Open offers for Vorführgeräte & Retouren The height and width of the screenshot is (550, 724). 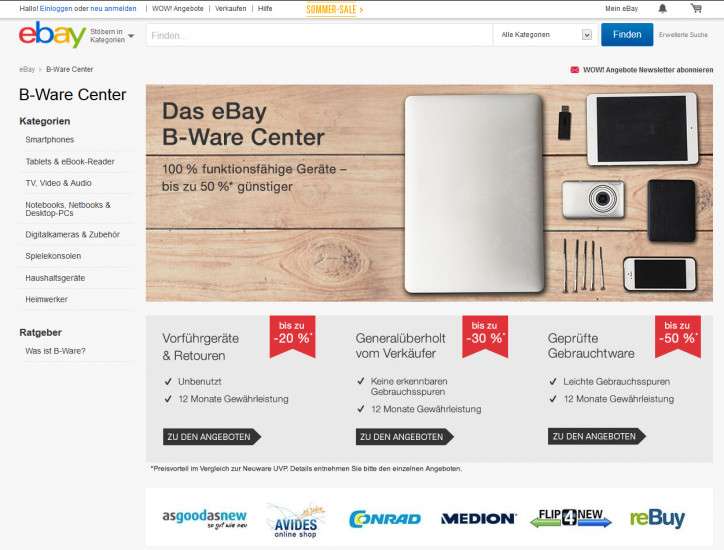(x=212, y=437)
